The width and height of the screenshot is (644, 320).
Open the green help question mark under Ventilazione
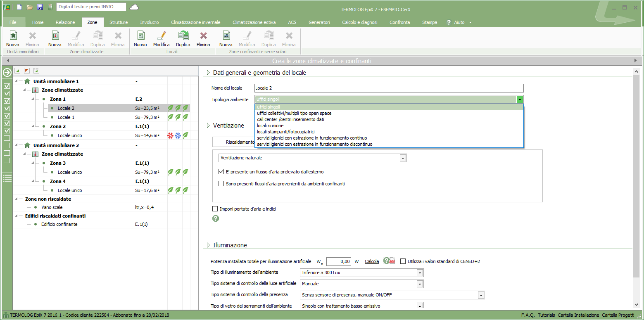[x=216, y=218]
